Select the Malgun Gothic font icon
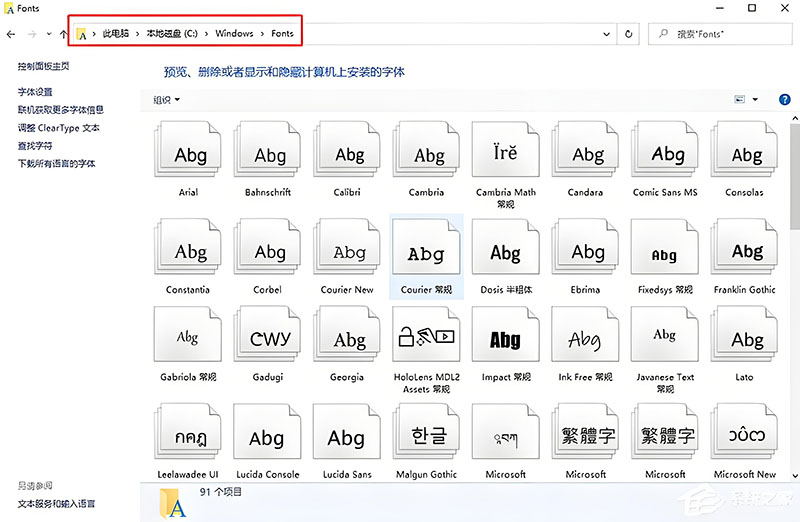Screen dimensions: 800x522 pyautogui.click(x=427, y=432)
